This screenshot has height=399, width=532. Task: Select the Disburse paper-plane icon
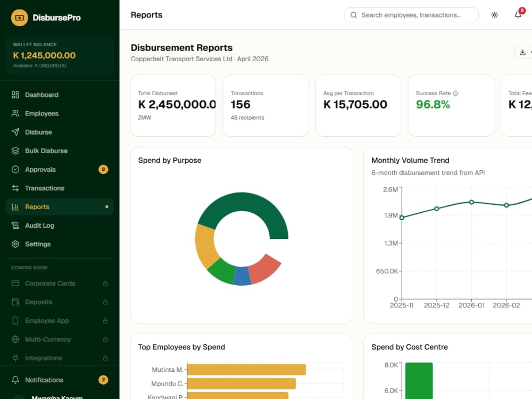pos(15,132)
